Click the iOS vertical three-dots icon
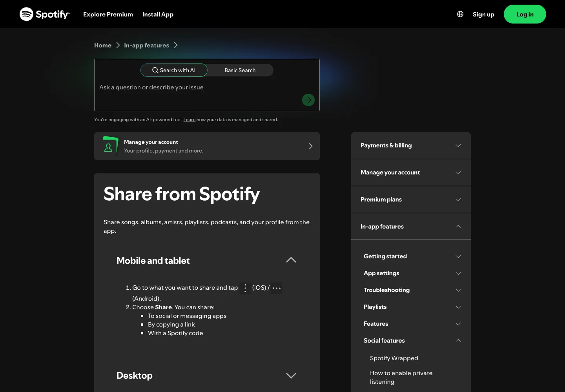Image resolution: width=565 pixels, height=392 pixels. coord(245,288)
